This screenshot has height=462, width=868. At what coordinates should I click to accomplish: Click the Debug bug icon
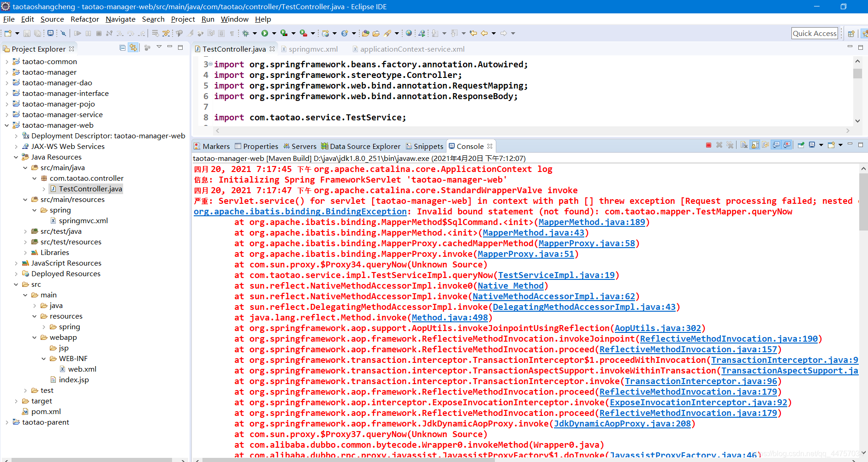(x=245, y=33)
